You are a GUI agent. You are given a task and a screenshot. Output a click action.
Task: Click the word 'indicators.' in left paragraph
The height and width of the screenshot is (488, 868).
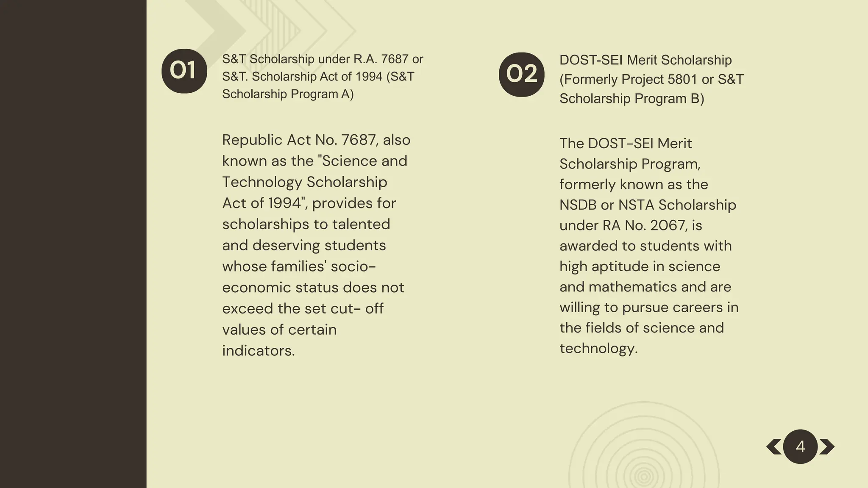click(x=259, y=351)
